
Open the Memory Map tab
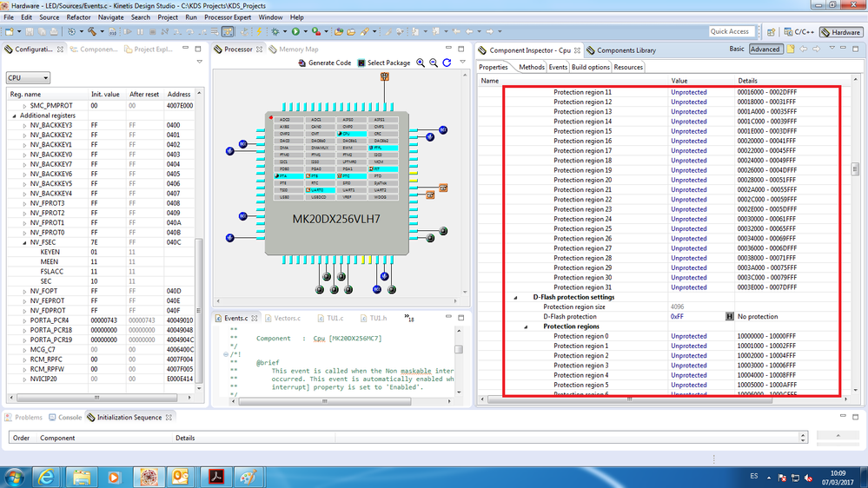pyautogui.click(x=294, y=49)
